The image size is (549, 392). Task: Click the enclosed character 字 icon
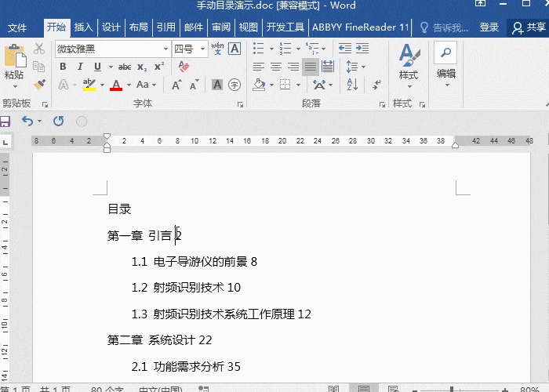[235, 85]
